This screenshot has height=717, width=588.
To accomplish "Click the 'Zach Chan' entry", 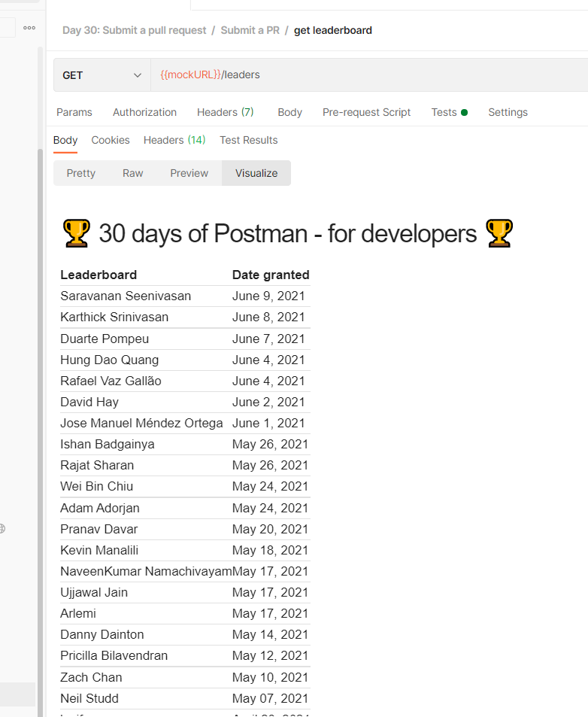I will pyautogui.click(x=92, y=678).
